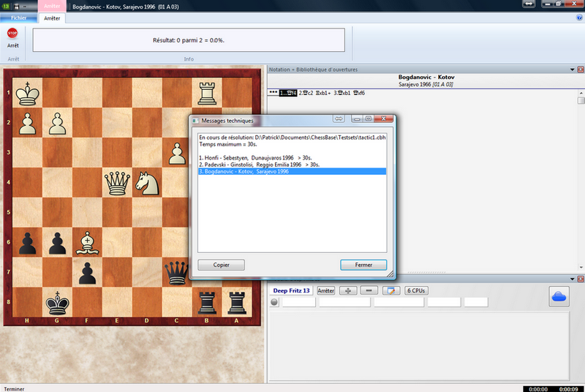
Task: Click the save disk icon in title bar
Action: click(x=16, y=7)
